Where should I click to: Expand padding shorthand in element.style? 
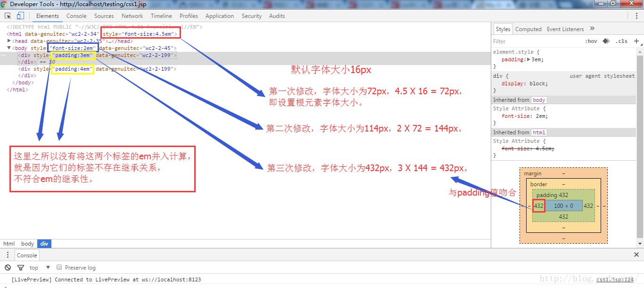tap(528, 59)
